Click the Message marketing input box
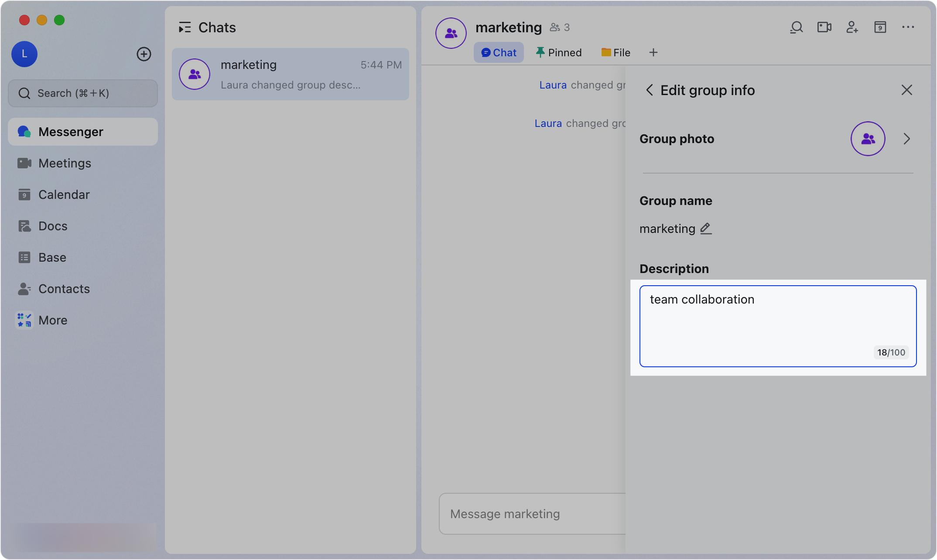The width and height of the screenshot is (937, 560). tap(532, 514)
